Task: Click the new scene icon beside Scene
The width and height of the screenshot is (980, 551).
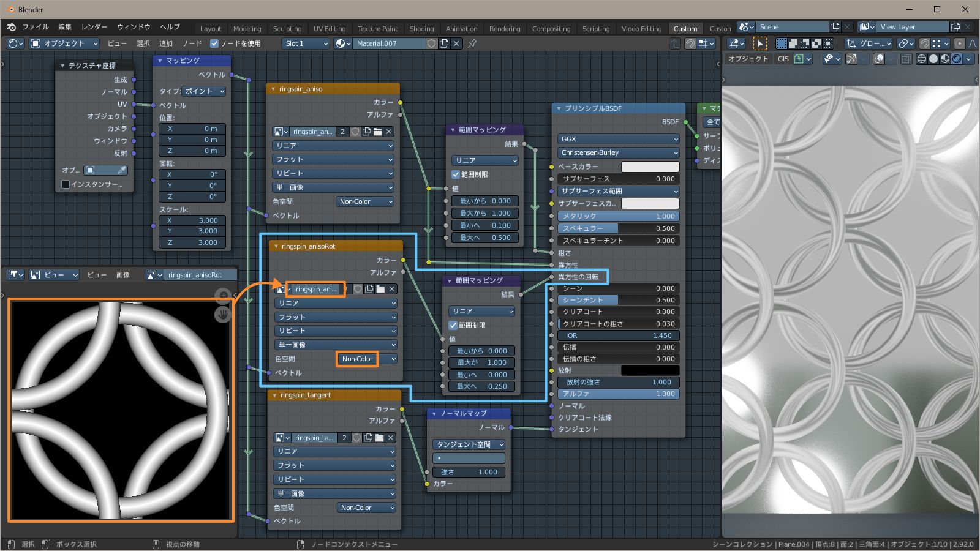Action: point(835,27)
